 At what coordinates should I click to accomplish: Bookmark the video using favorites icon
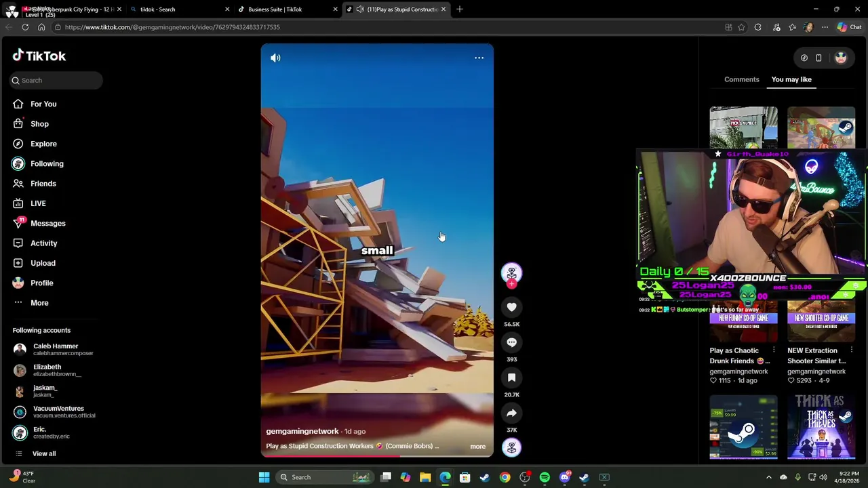point(511,378)
